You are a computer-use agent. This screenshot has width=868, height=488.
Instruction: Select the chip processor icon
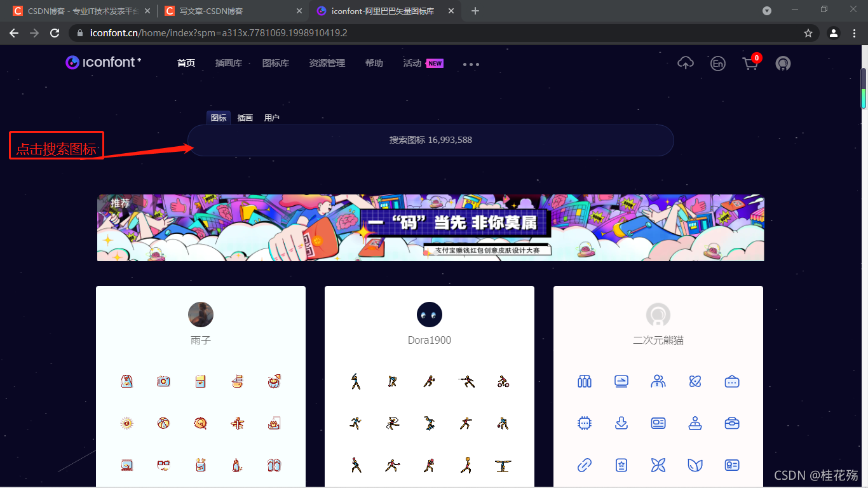(x=585, y=423)
